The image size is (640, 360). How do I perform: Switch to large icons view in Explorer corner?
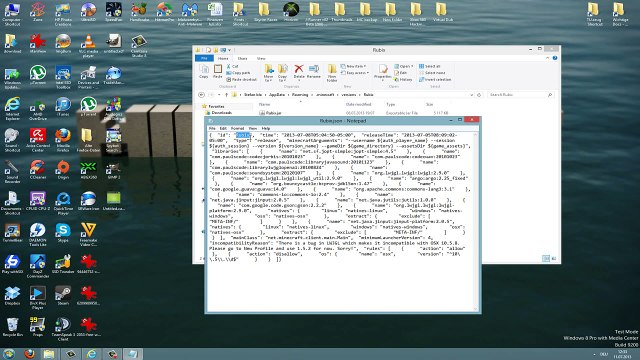pos(554,258)
